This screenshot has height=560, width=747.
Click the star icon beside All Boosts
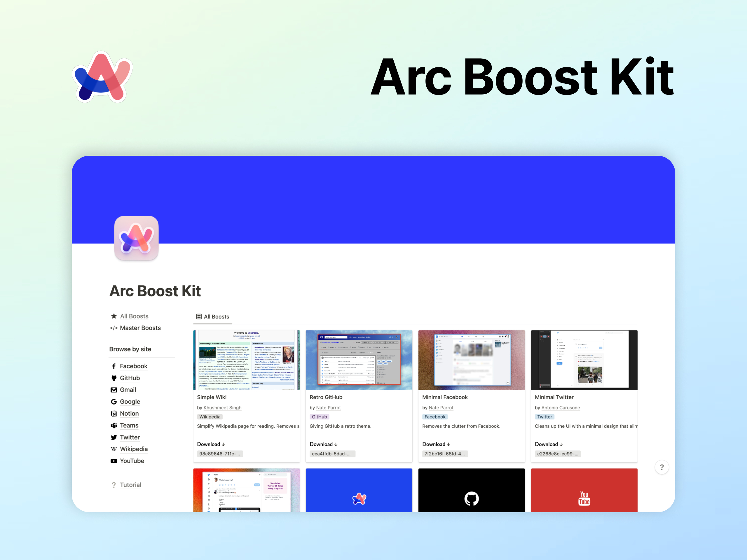(114, 316)
